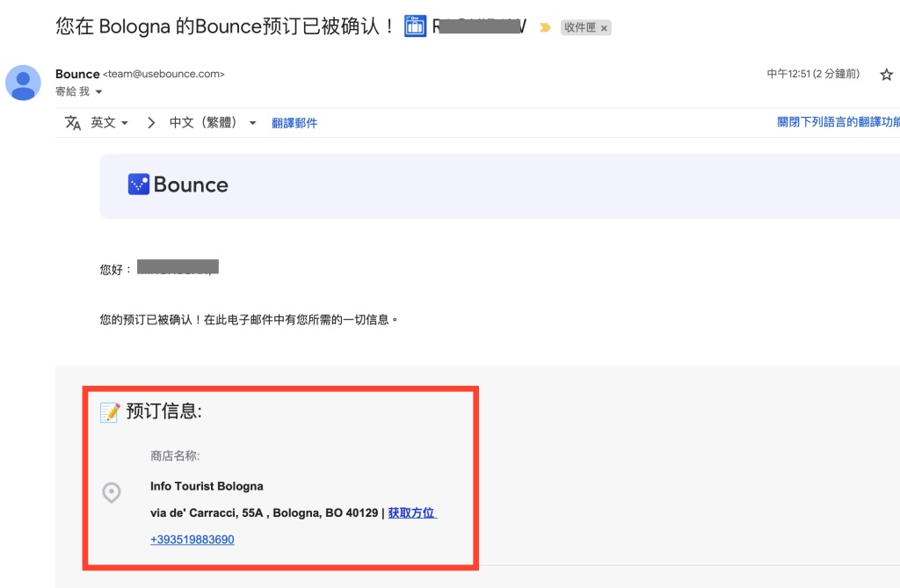Viewport: 900px width, 588px height.
Task: Click the 商店名称 label
Action: 175,456
